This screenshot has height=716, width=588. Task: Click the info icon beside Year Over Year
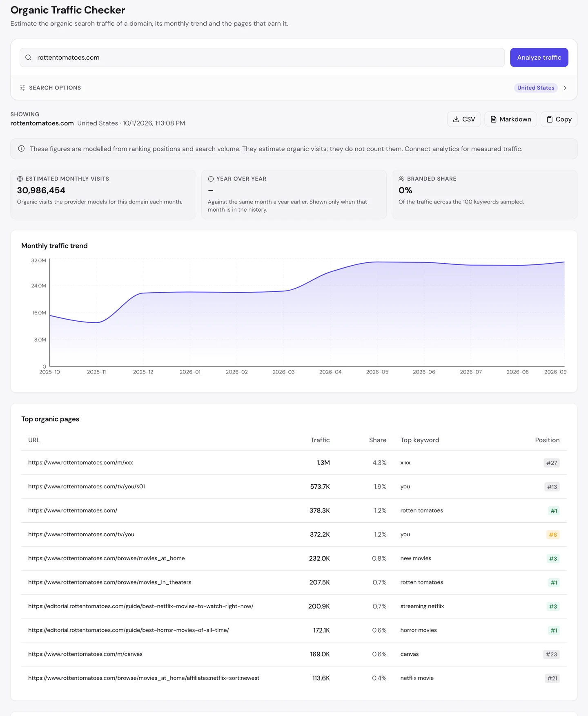pyautogui.click(x=211, y=179)
